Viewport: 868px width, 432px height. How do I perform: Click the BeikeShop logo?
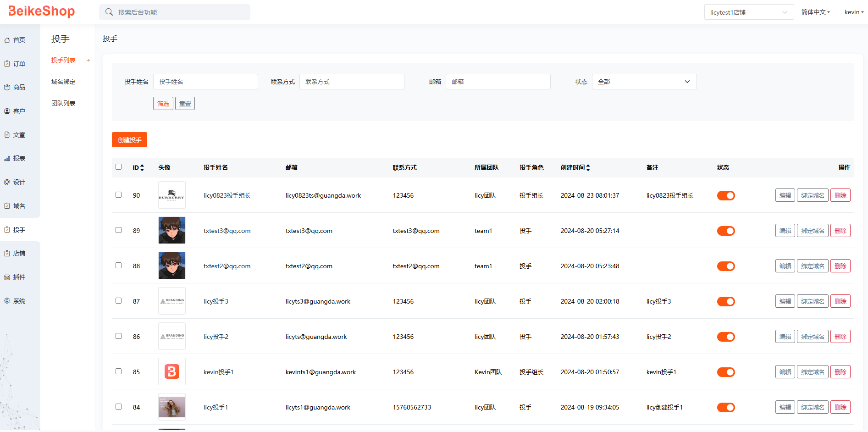tap(41, 11)
